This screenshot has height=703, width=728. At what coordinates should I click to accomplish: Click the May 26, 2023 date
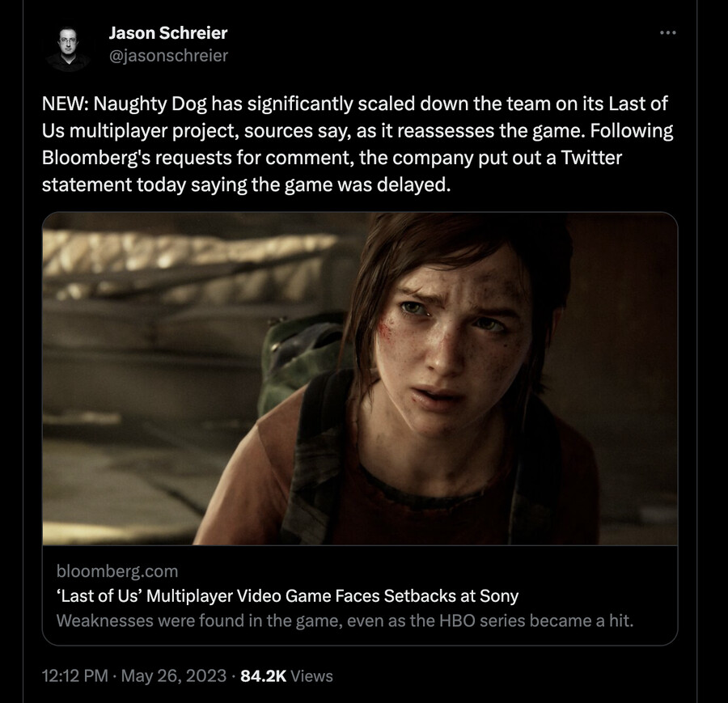coord(174,676)
